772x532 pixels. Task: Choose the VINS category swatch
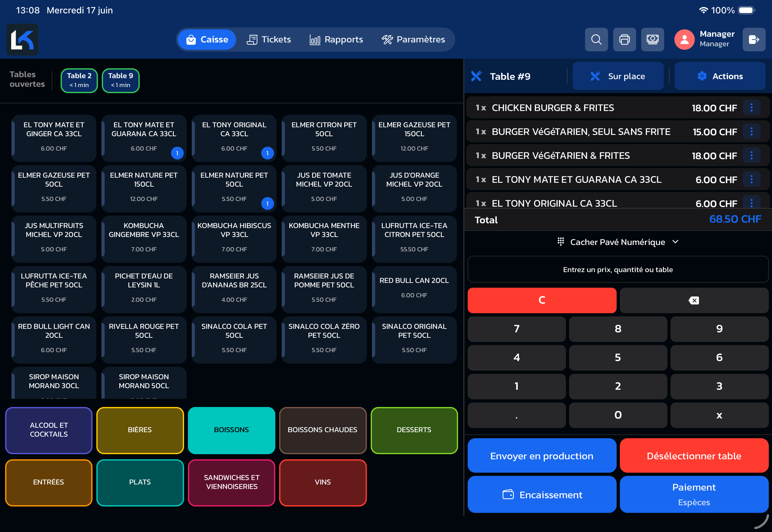323,482
